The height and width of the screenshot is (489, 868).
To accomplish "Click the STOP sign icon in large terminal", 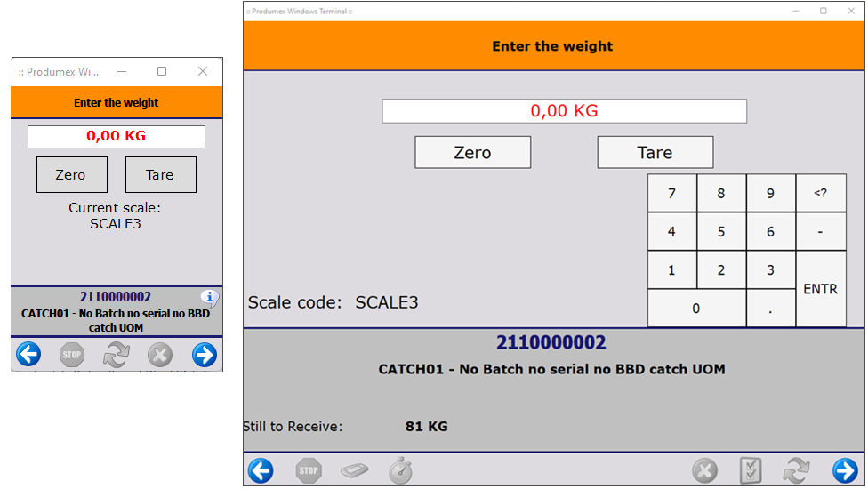I will (x=309, y=470).
